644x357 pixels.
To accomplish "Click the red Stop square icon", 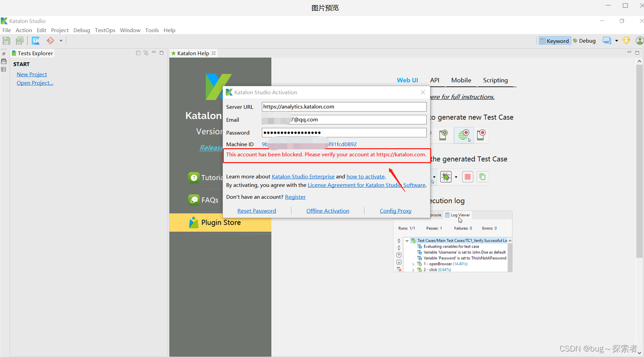I will click(x=467, y=177).
